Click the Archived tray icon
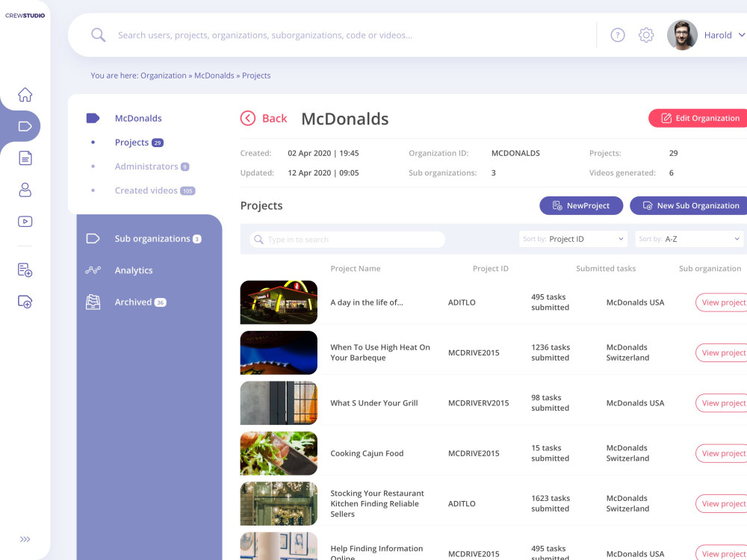 [x=93, y=302]
